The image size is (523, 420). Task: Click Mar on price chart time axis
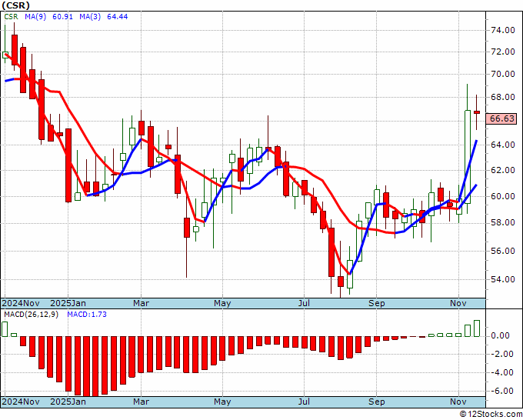(x=141, y=303)
